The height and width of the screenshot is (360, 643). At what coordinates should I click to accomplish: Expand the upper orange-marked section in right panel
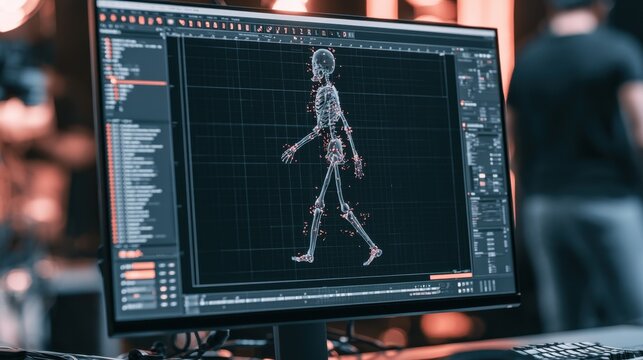point(463,104)
